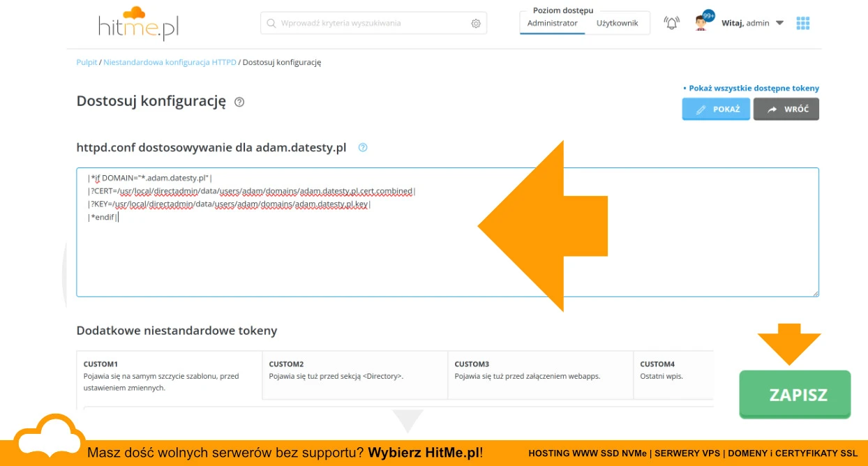Click help icon beside httpd.conf heading
868x466 pixels.
[362, 148]
